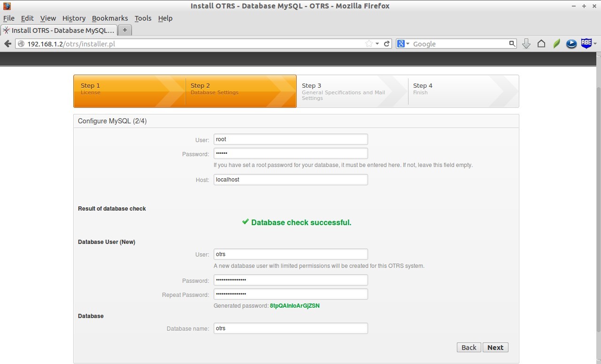
Task: Open the Google search engine selector
Action: [403, 44]
